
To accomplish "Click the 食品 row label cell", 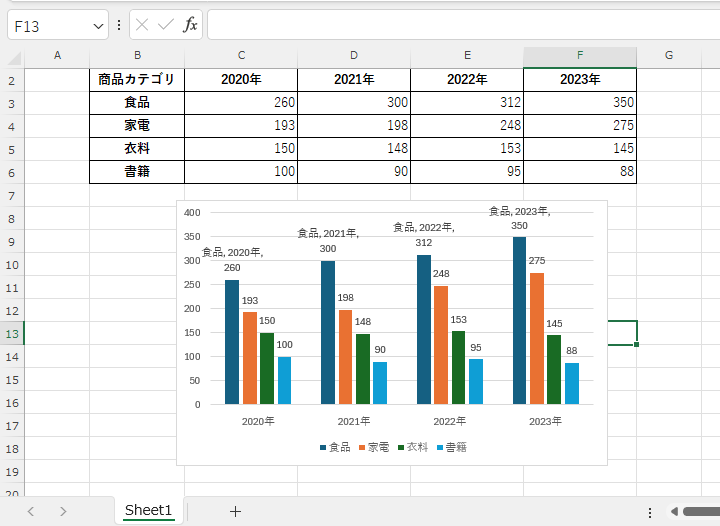I will tap(137, 103).
